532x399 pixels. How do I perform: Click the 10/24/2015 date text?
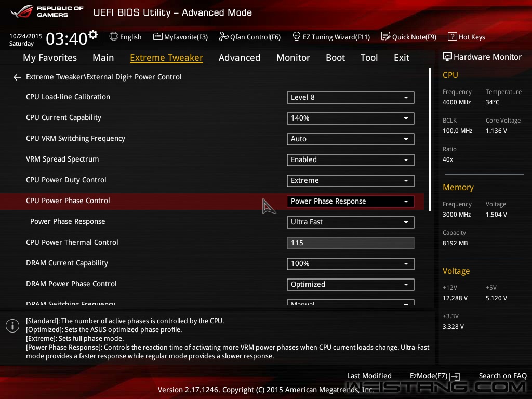point(26,36)
